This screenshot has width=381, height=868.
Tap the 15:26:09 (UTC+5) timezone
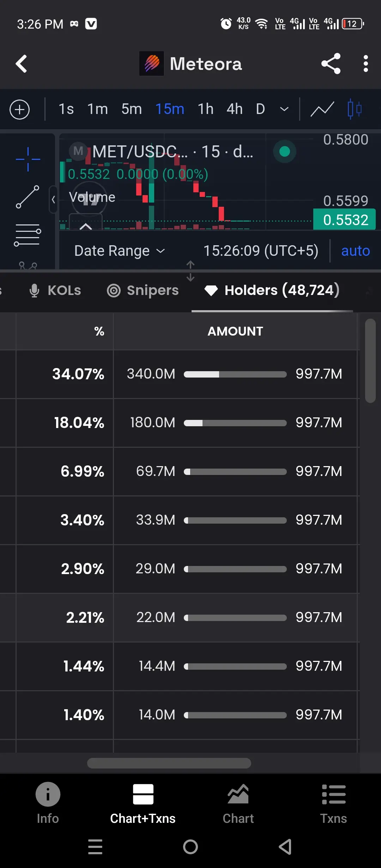261,251
